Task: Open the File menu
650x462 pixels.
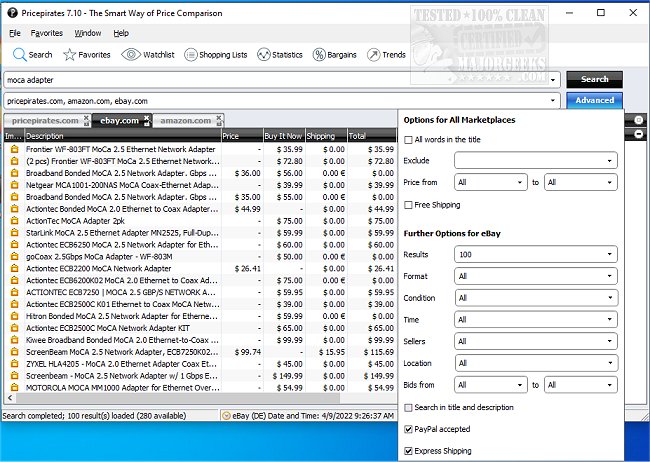Action: (x=15, y=33)
